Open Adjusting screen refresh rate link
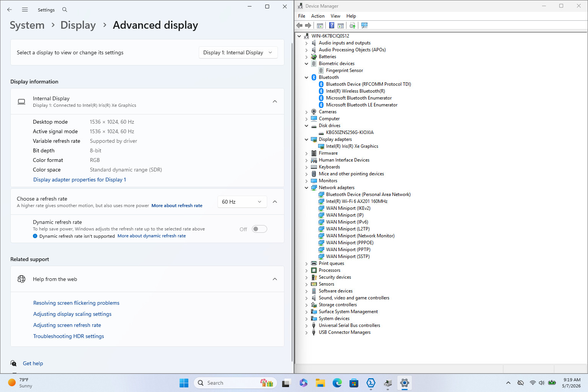The image size is (588, 392). (67, 325)
